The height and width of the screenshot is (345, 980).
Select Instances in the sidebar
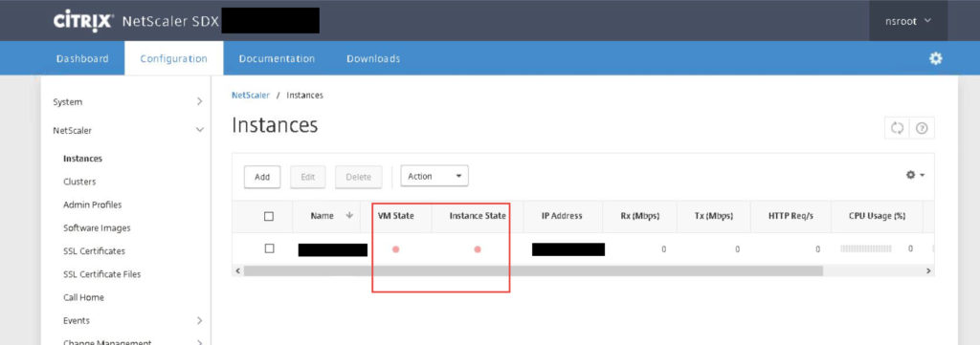pos(82,159)
